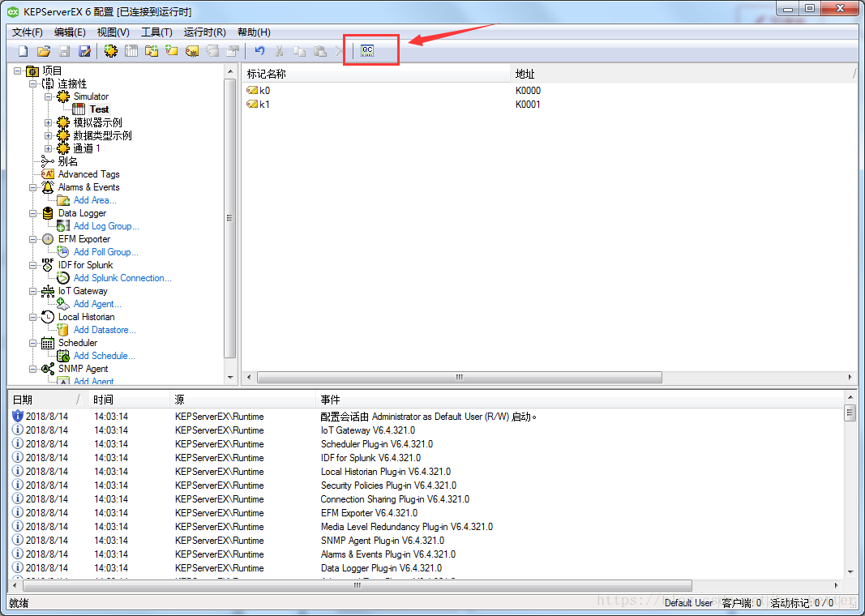The image size is (865, 616).
Task: Click the Add Datastore... link
Action: coord(105,330)
